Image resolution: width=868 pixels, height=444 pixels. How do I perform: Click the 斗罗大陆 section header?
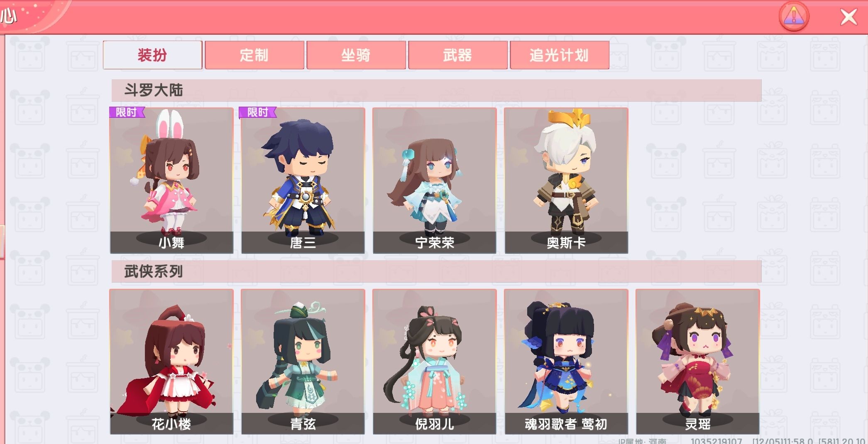pyautogui.click(x=436, y=90)
